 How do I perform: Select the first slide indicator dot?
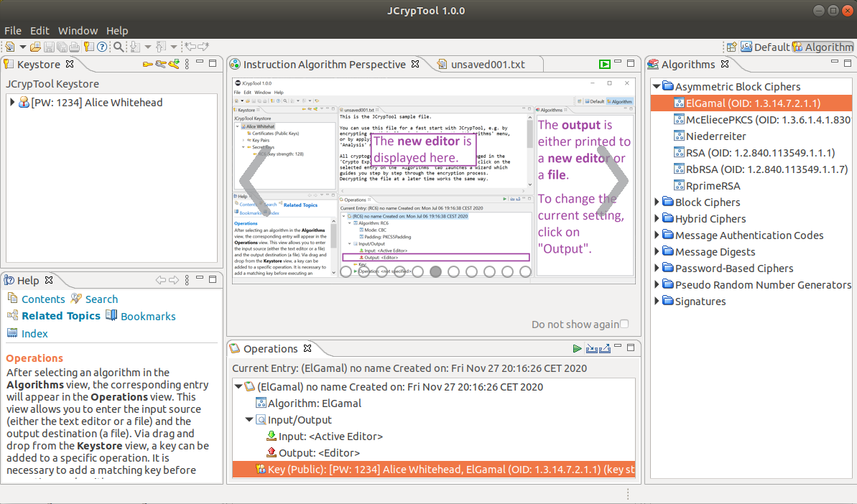coord(346,271)
